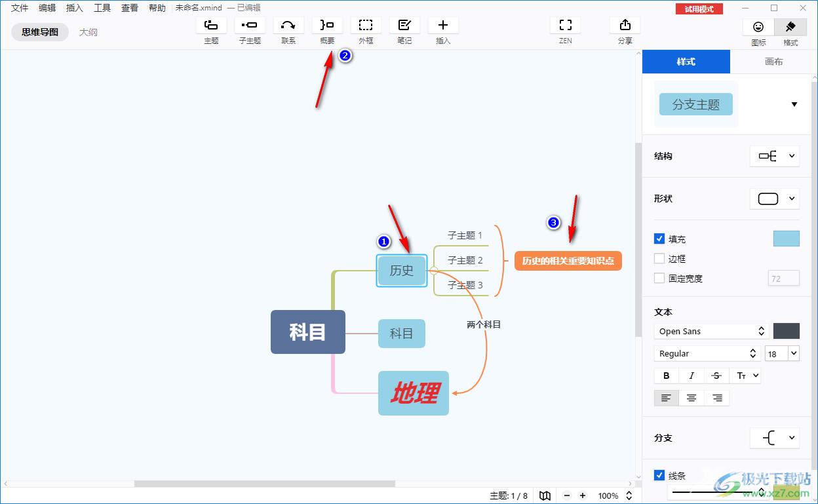Click the text color swatch

coord(786,331)
